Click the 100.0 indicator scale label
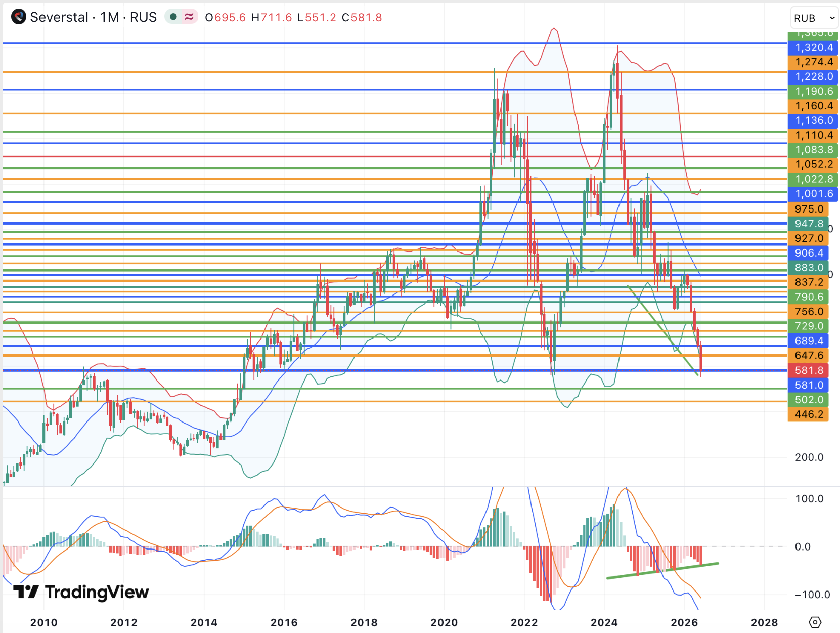Screen dimensions: 840x633 pos(809,499)
